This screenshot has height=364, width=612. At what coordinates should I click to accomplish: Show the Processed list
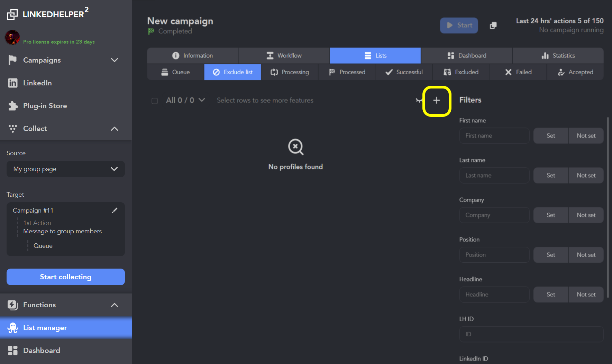[347, 72]
